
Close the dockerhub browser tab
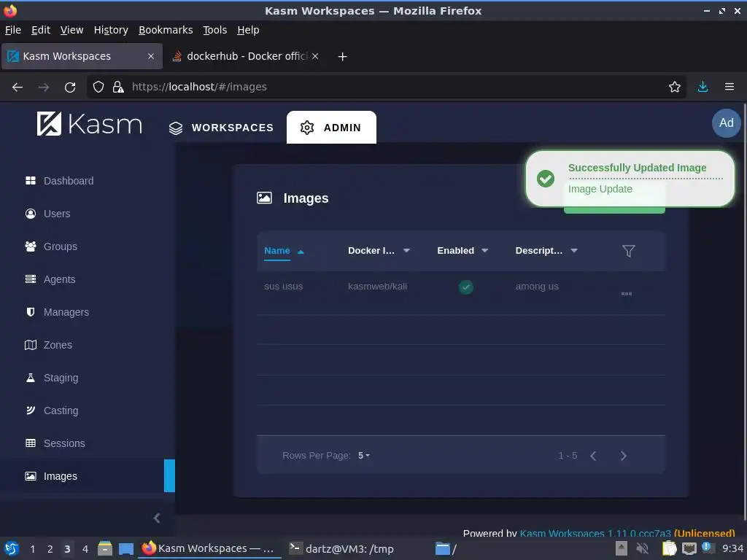pos(315,56)
